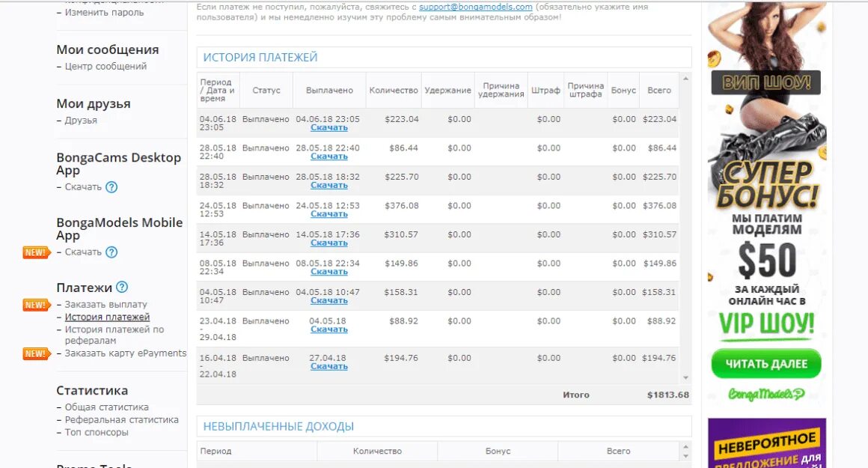Open the Друзья link
The width and height of the screenshot is (868, 468).
click(x=81, y=121)
